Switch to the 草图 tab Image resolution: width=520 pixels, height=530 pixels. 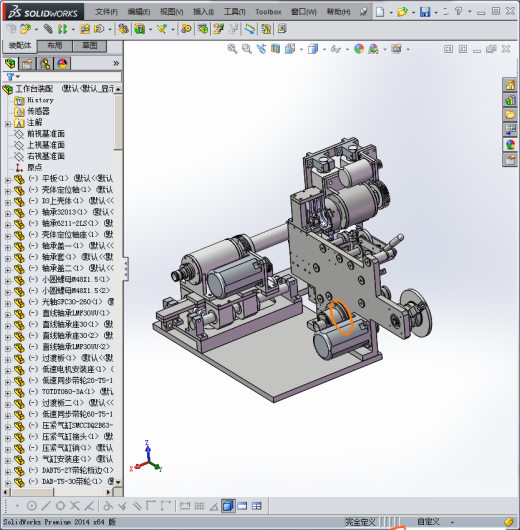90,46
